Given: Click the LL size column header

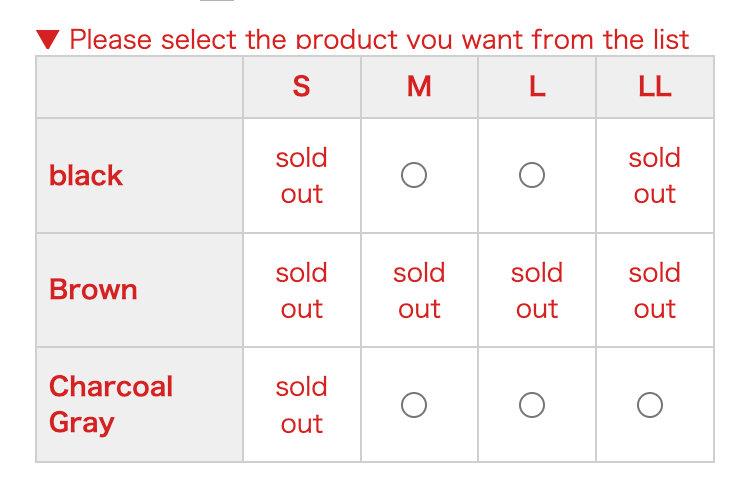Looking at the screenshot, I should [x=655, y=87].
